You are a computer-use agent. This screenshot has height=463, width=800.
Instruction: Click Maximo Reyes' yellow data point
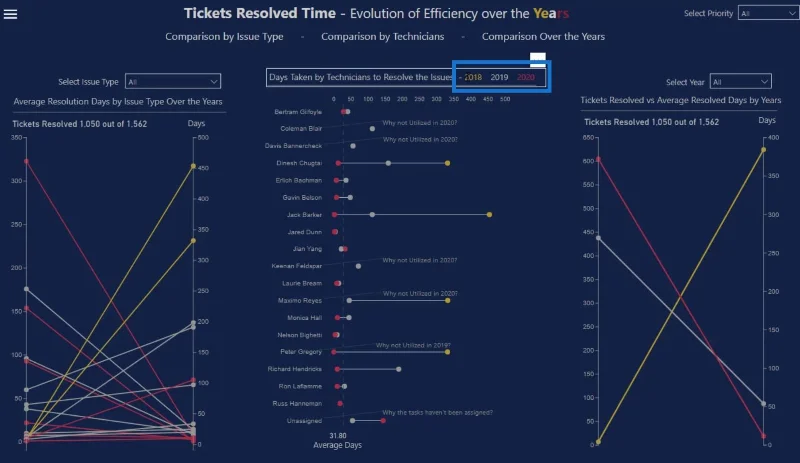447,301
